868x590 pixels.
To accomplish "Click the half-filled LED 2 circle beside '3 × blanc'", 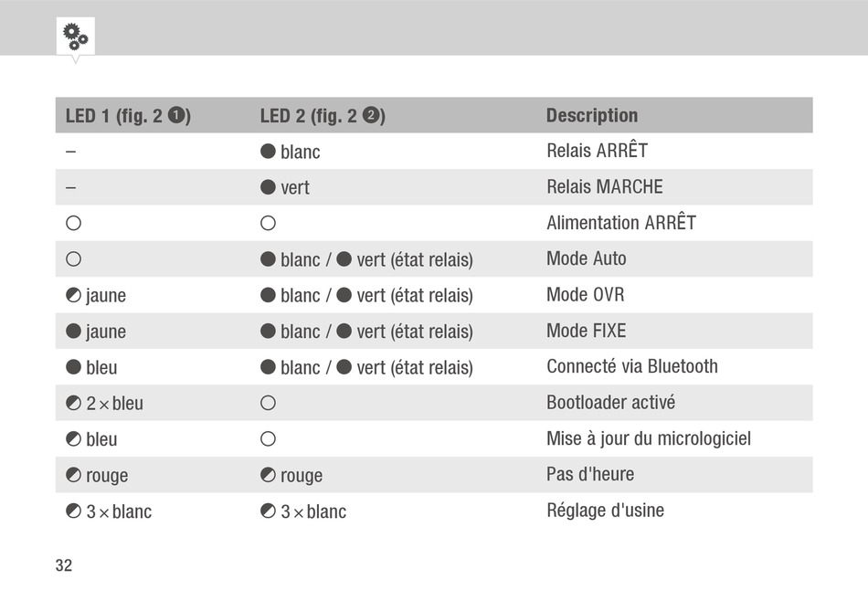I will pyautogui.click(x=268, y=511).
